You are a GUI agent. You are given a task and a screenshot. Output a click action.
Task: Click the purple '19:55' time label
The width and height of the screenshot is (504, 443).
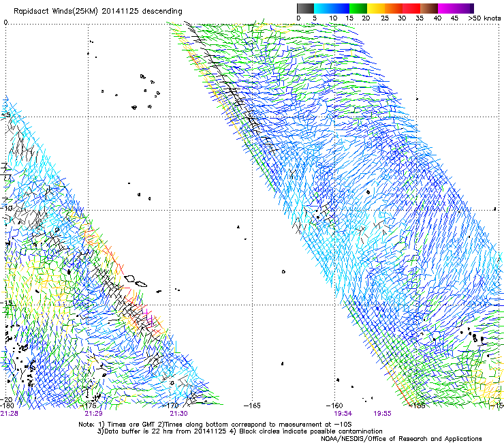(382, 413)
